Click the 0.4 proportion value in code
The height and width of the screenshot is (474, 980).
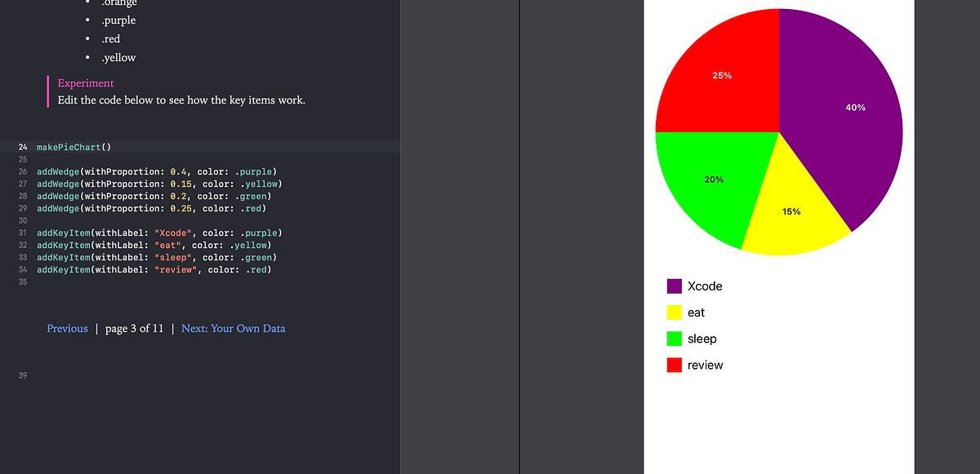pos(180,171)
